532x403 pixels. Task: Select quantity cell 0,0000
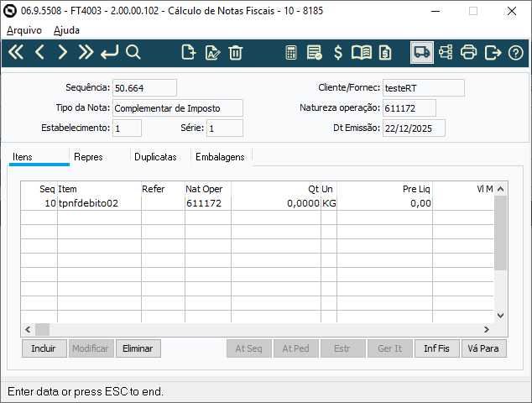(x=276, y=203)
